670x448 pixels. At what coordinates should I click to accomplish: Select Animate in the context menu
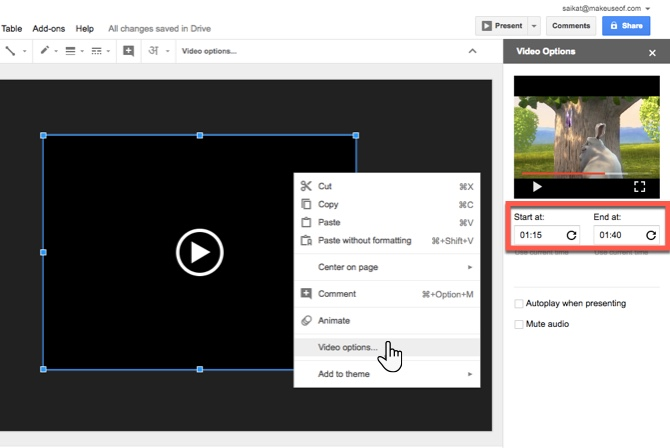(334, 320)
